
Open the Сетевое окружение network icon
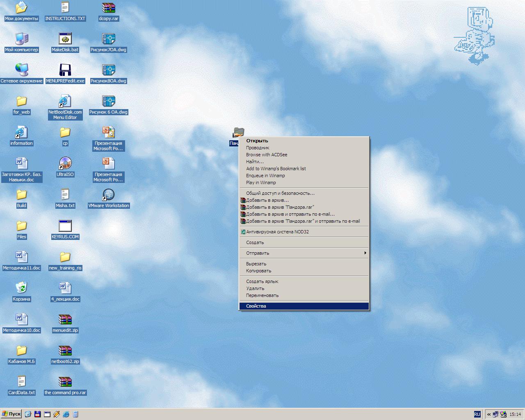pyautogui.click(x=21, y=70)
